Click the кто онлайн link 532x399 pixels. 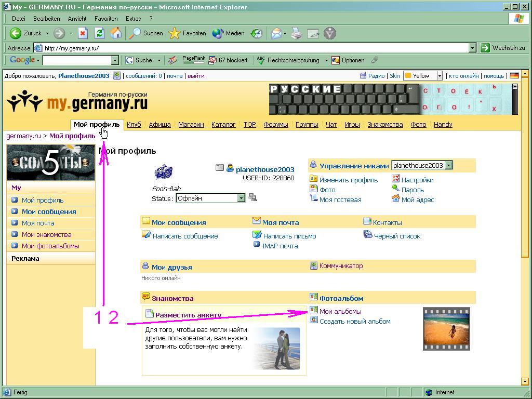(x=464, y=76)
